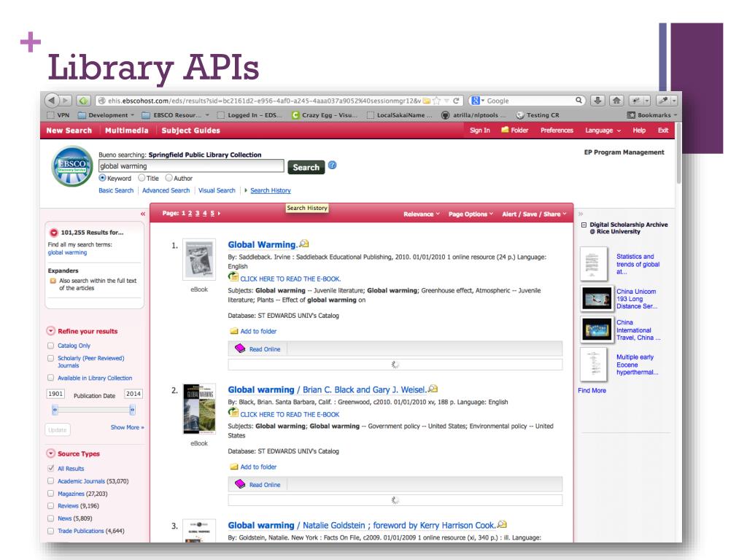The height and width of the screenshot is (560, 747).
Task: Open the Folder icon in the top bar
Action: click(505, 130)
